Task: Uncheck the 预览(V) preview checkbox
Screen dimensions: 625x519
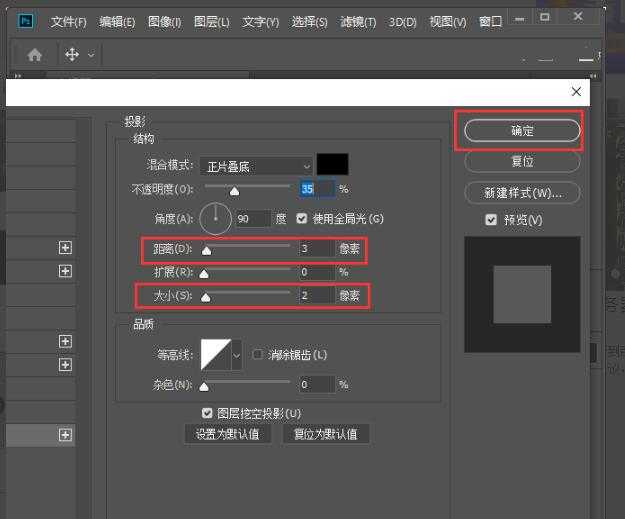Action: (490, 220)
